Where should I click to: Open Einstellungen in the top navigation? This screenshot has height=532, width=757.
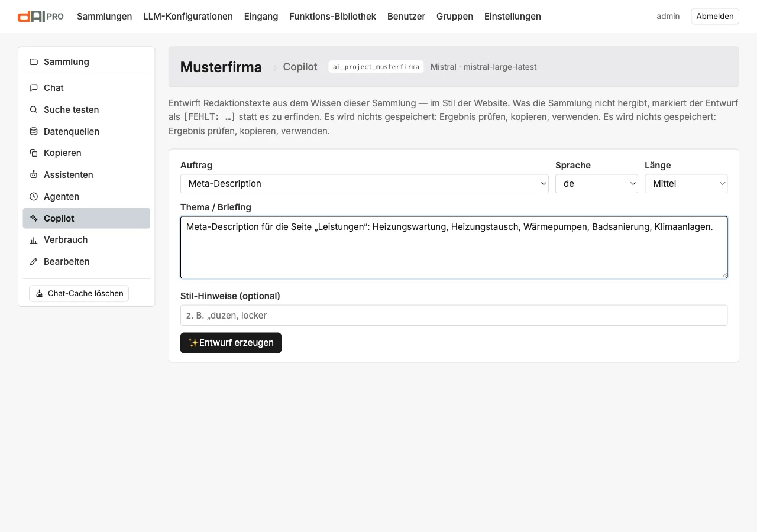coord(513,17)
